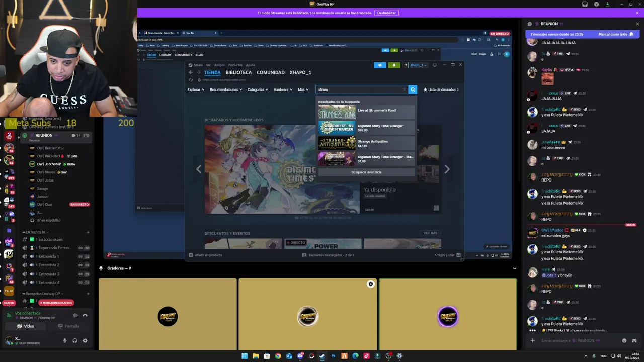Image resolution: width=644 pixels, height=362 pixels.
Task: Click the message input for REUNION
Action: pyautogui.click(x=578, y=340)
